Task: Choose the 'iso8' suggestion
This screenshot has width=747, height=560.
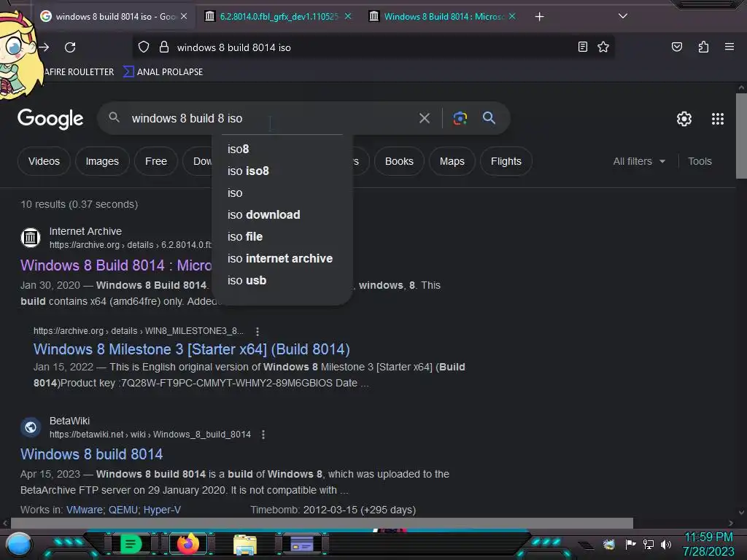Action: [282, 149]
